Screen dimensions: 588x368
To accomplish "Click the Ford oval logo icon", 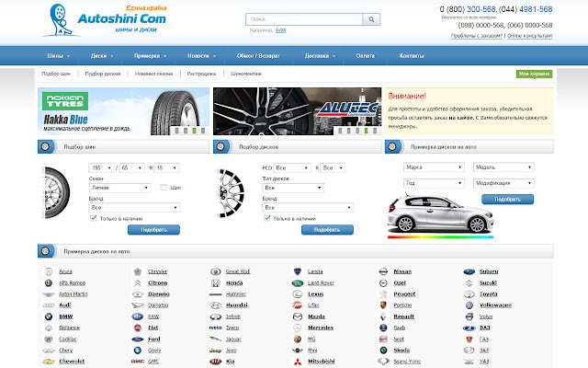I will coord(138,339).
